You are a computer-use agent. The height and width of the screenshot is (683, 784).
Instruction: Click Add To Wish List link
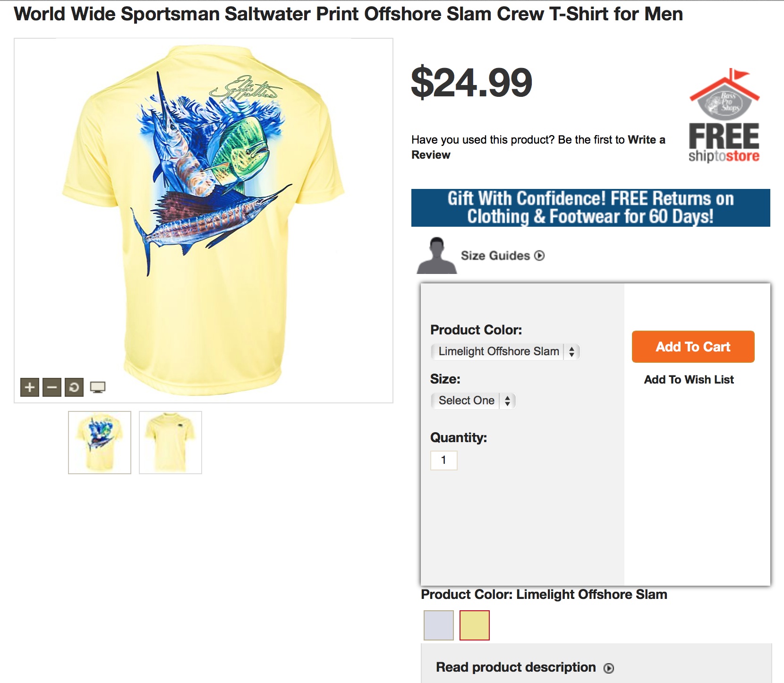[689, 380]
